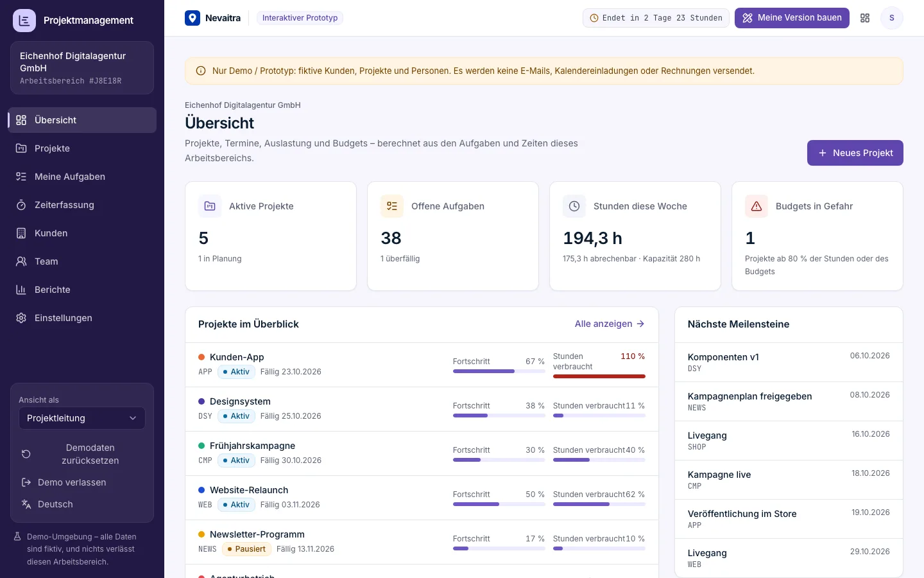The height and width of the screenshot is (578, 924).
Task: Click Kunden-App Stunden verbraucht red progress bar
Action: point(599,376)
